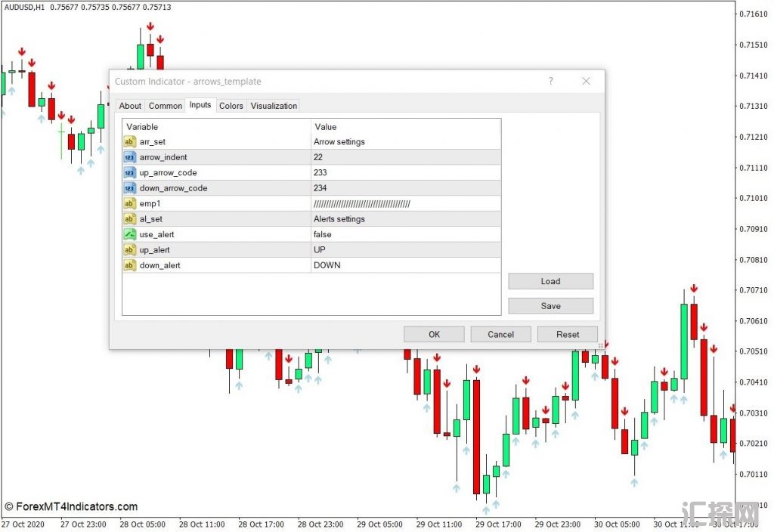Click the Value column header
The image size is (774, 532).
point(406,127)
